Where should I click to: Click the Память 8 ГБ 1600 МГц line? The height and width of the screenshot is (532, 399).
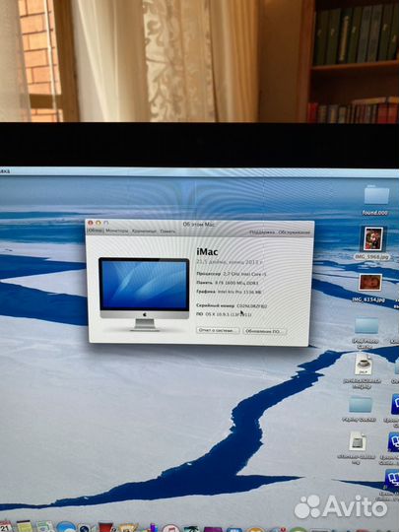(x=228, y=283)
